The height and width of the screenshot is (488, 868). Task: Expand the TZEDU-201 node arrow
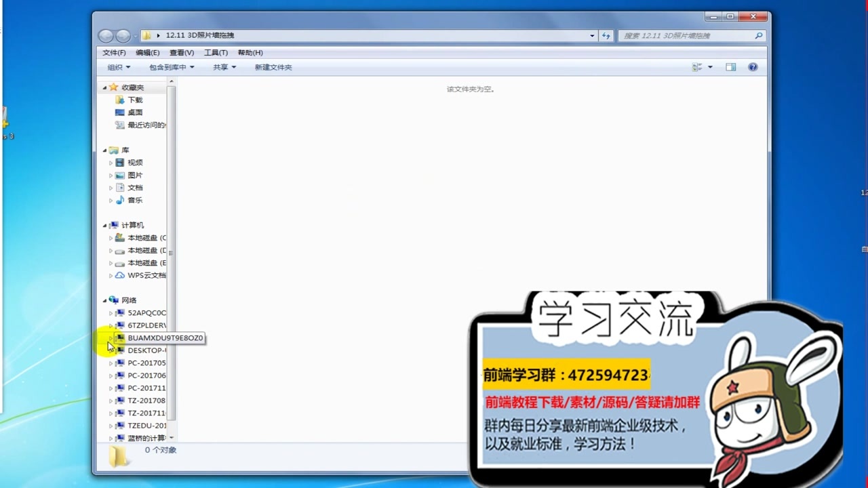pyautogui.click(x=111, y=426)
